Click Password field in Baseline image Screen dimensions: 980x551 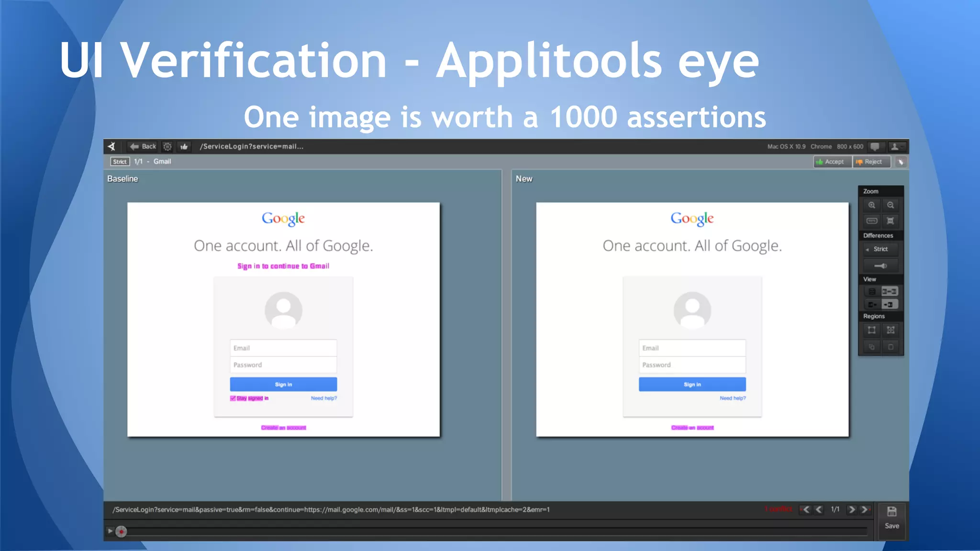[x=283, y=365]
